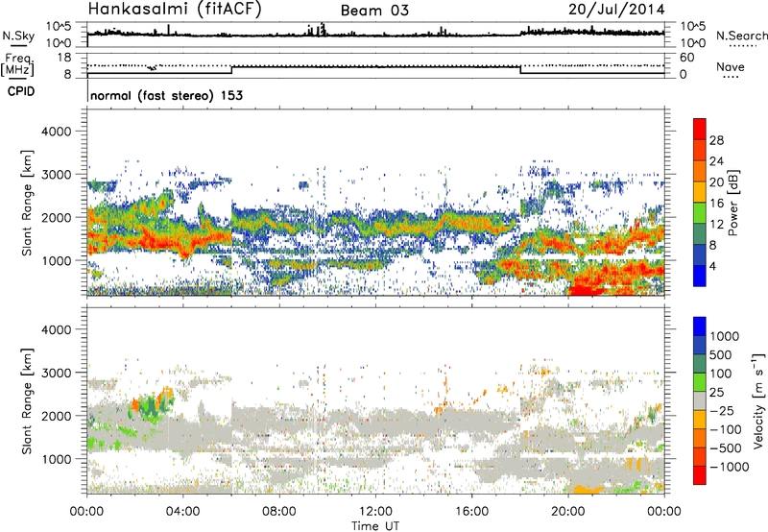Click the '3000' tick of velocity panel
The height and width of the screenshot is (532, 768).
pyautogui.click(x=56, y=373)
